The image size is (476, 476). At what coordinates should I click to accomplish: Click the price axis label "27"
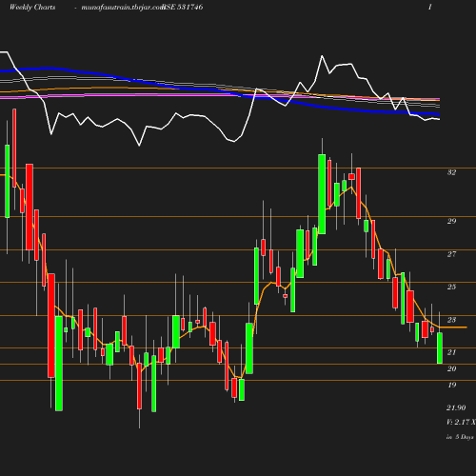coord(451,254)
